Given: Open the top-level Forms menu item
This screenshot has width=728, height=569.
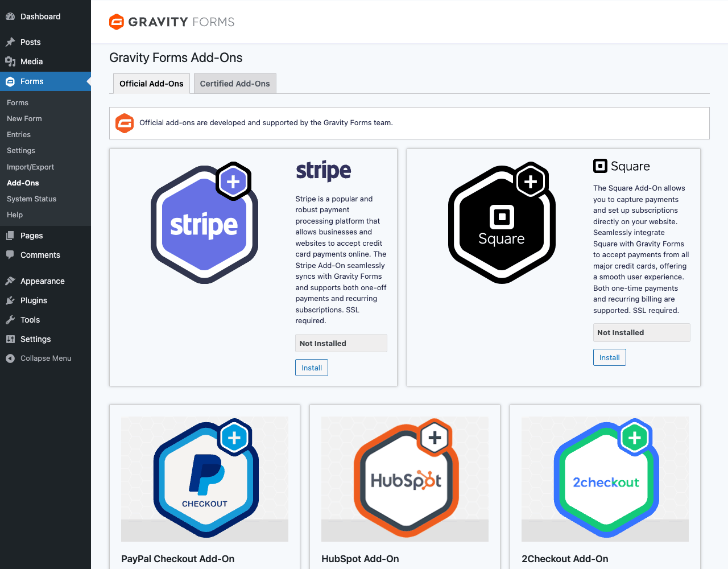Looking at the screenshot, I should point(45,81).
